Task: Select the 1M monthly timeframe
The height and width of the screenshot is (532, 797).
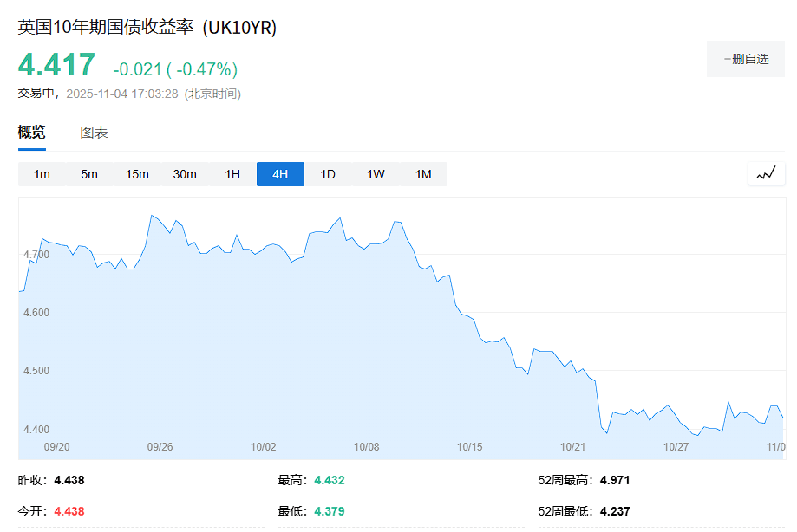Action: pyautogui.click(x=423, y=174)
